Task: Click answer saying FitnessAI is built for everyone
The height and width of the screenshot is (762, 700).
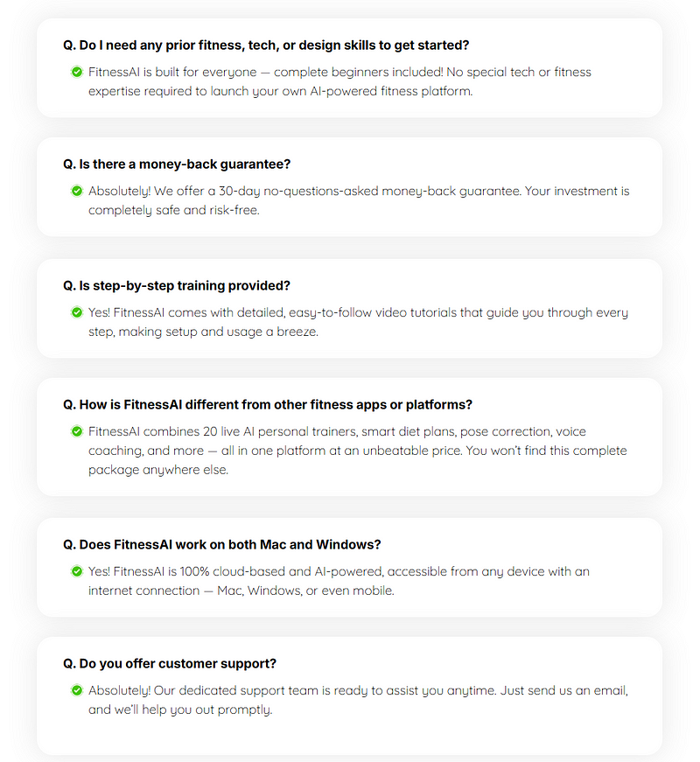Action: point(339,81)
